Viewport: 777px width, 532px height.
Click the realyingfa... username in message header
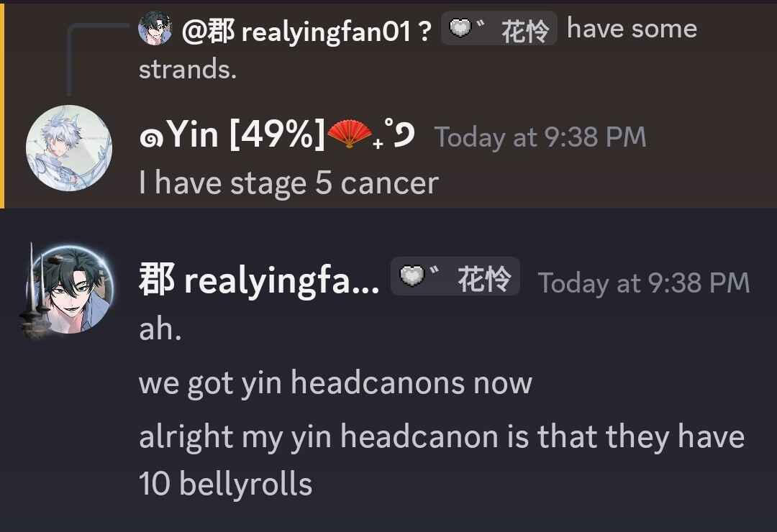(259, 280)
